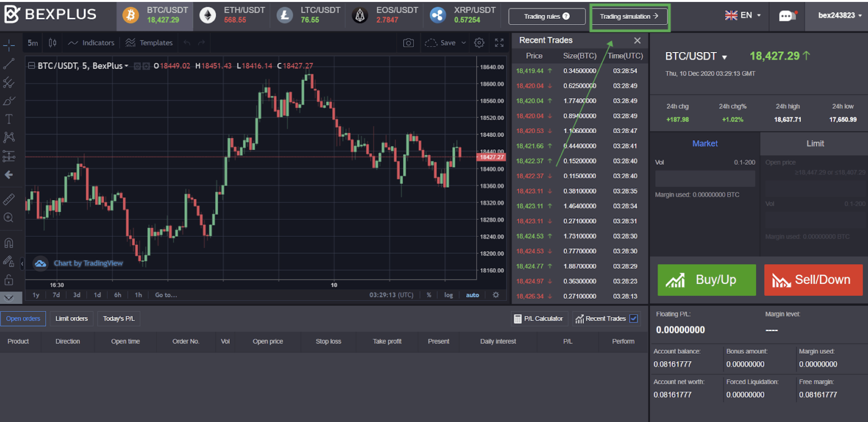Screen dimensions: 868x422
Task: Click the Bitcoin icon in ticker bar
Action: (x=131, y=15)
